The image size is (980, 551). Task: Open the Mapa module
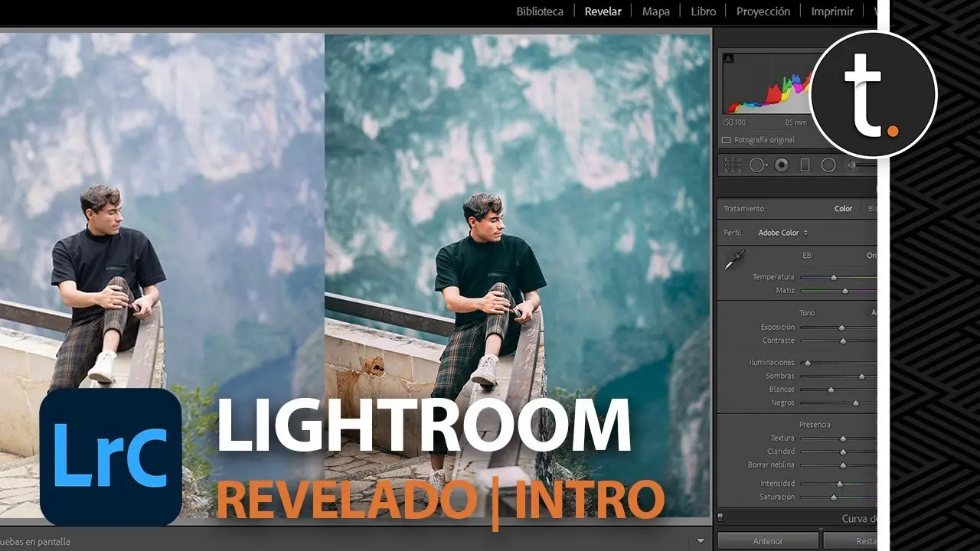[x=655, y=11]
